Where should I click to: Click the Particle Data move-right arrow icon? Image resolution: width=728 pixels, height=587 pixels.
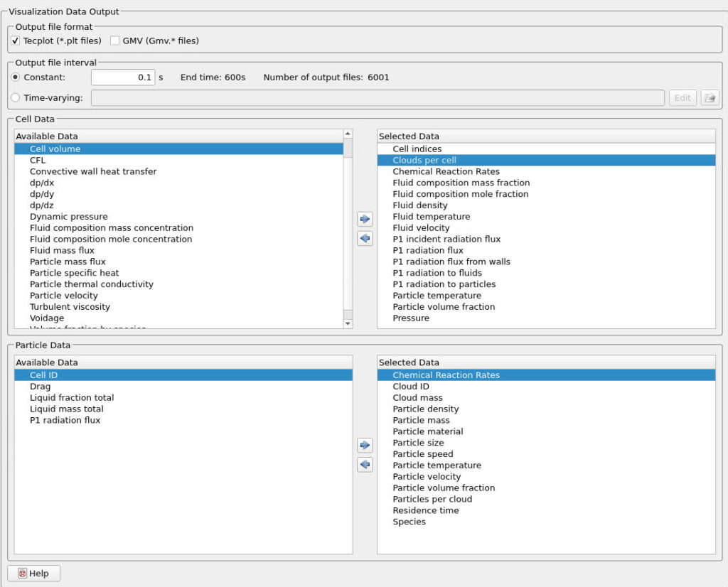coord(365,446)
